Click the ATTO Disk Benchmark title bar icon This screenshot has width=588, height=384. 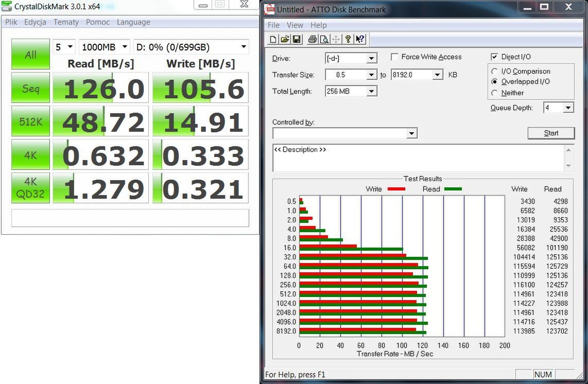(x=269, y=9)
